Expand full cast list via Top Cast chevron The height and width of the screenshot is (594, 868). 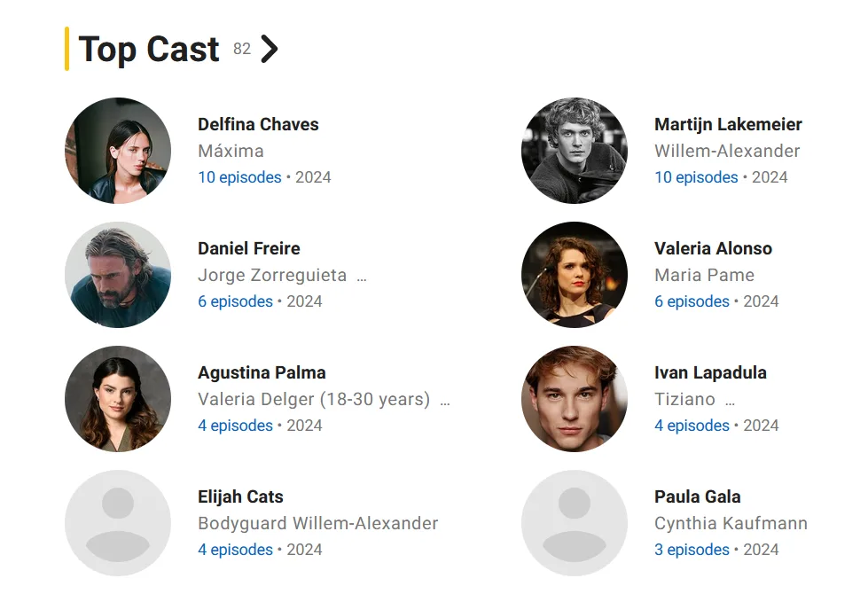(270, 50)
